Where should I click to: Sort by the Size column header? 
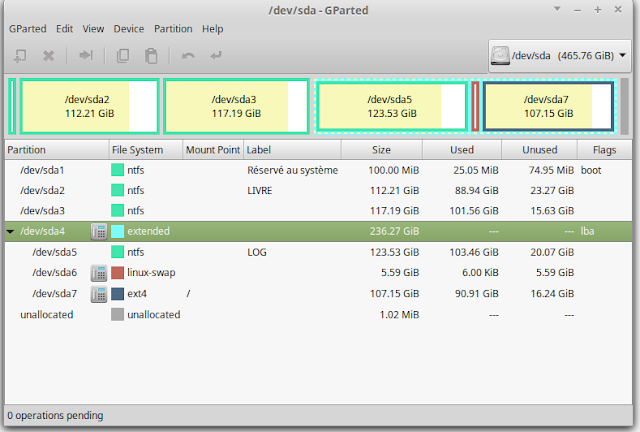tap(382, 150)
